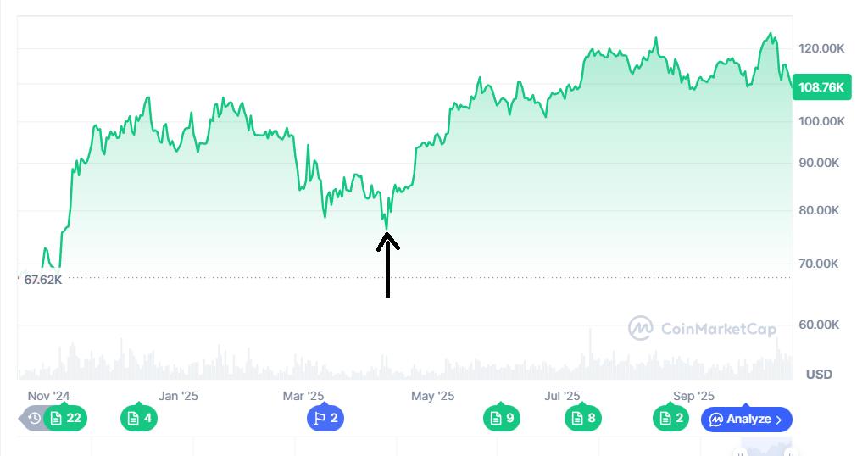Click the right handle of the range slider
This screenshot has height=456, width=868.
click(x=791, y=453)
